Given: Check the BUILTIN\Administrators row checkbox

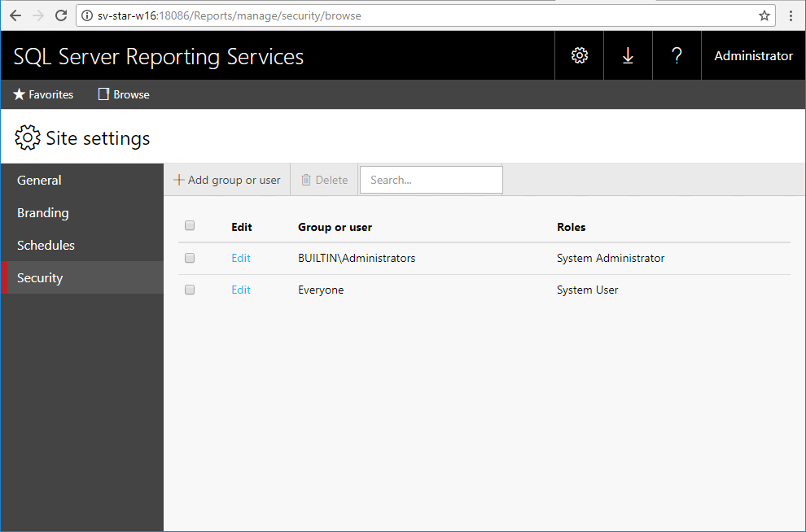Looking at the screenshot, I should point(190,258).
